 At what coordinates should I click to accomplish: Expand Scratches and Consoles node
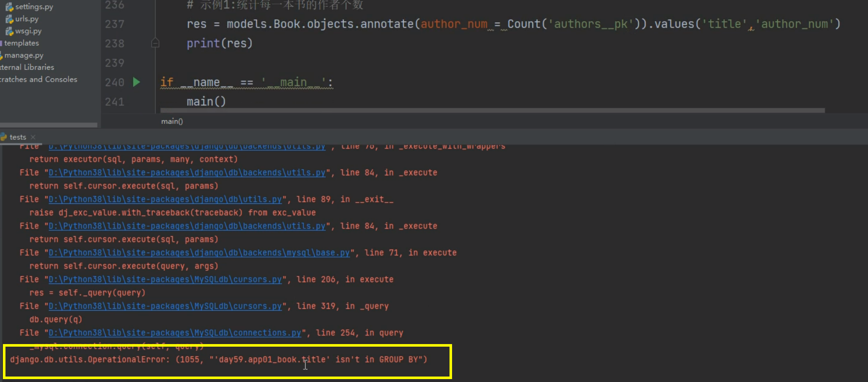click(38, 79)
